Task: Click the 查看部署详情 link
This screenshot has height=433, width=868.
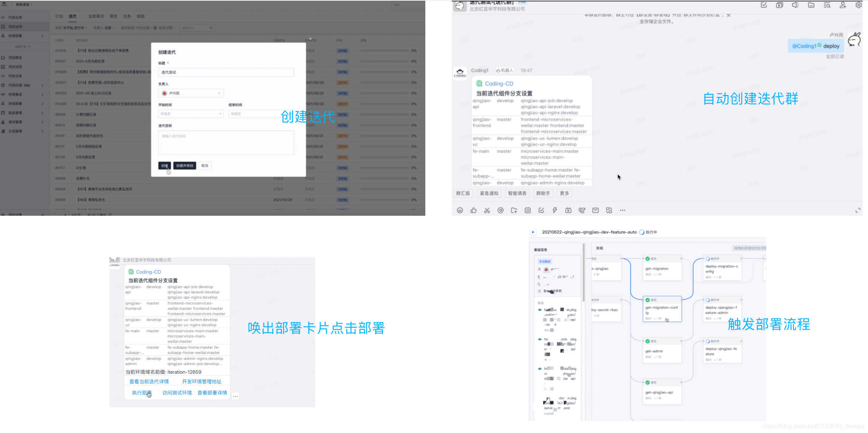Action: pos(212,393)
